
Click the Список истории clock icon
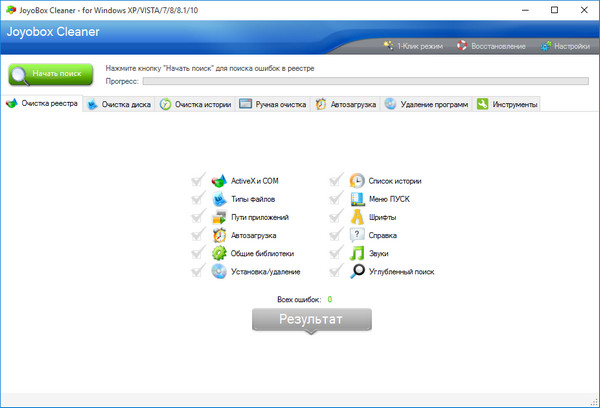(x=357, y=181)
